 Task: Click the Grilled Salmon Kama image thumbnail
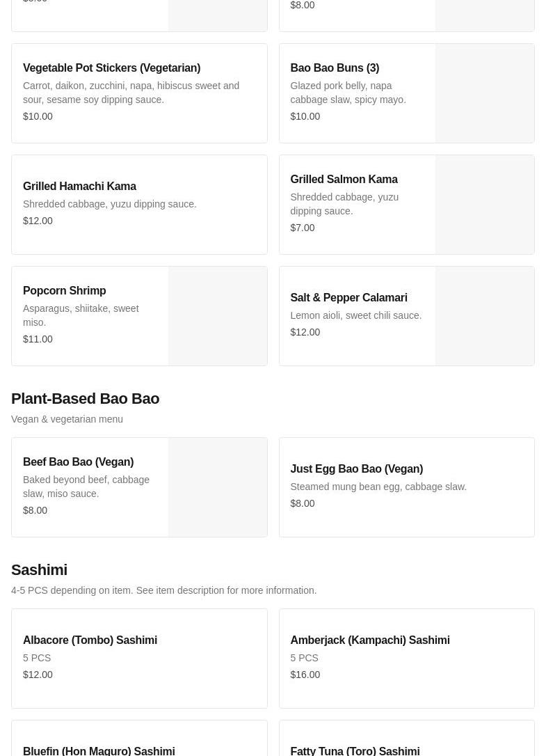(x=484, y=205)
